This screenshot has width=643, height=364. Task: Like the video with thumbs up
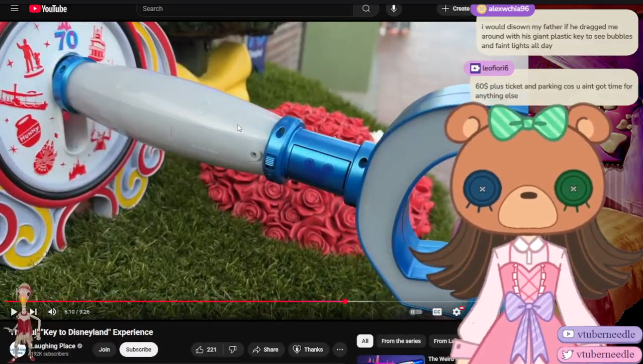[x=206, y=349]
